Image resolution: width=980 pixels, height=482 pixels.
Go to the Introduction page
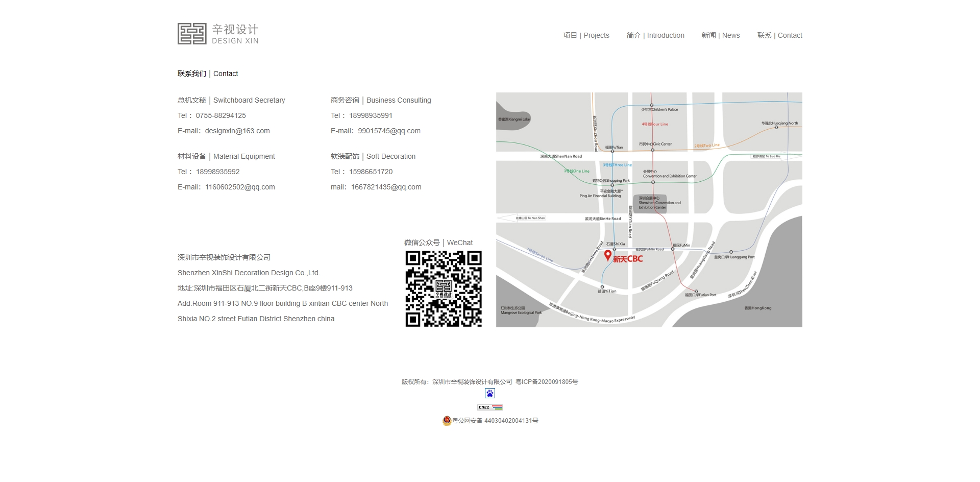pos(655,35)
